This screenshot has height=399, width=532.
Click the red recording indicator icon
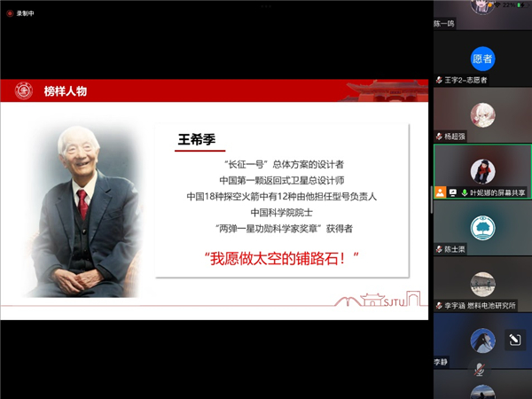(10, 13)
